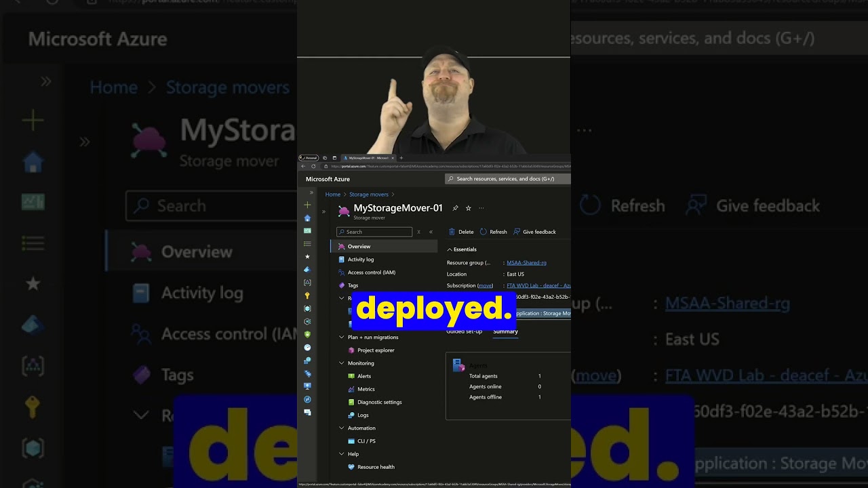This screenshot has width=868, height=488.
Task: Collapse the resource menu with the double left arrows
Action: tap(431, 232)
